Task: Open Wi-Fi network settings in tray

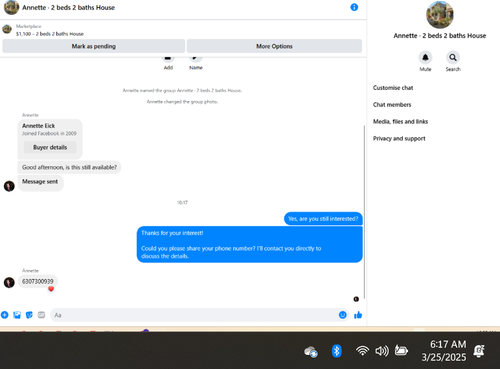Action: click(x=362, y=351)
